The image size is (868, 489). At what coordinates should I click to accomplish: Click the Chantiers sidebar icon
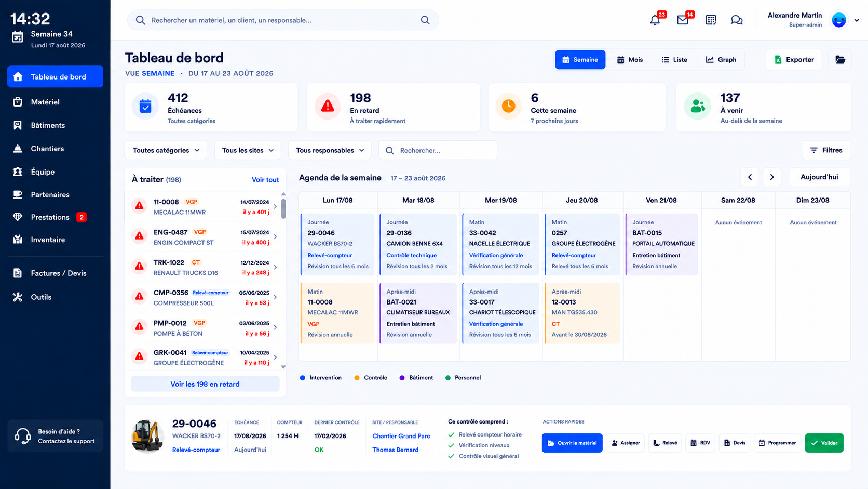coord(18,149)
